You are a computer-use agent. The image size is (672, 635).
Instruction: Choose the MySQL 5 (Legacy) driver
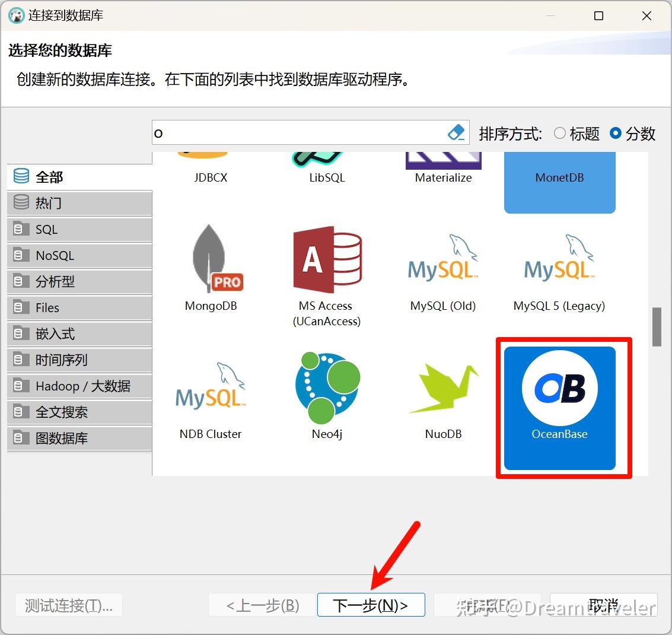558,264
